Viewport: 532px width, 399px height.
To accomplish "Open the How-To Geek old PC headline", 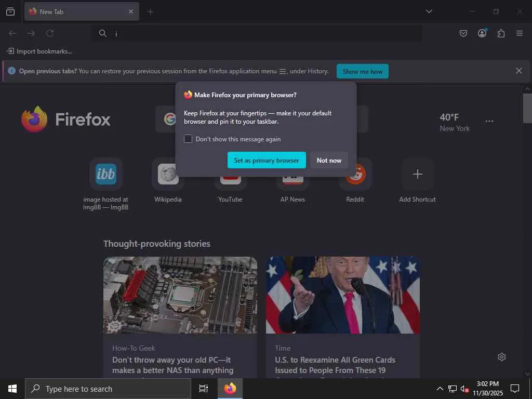I will (172, 365).
